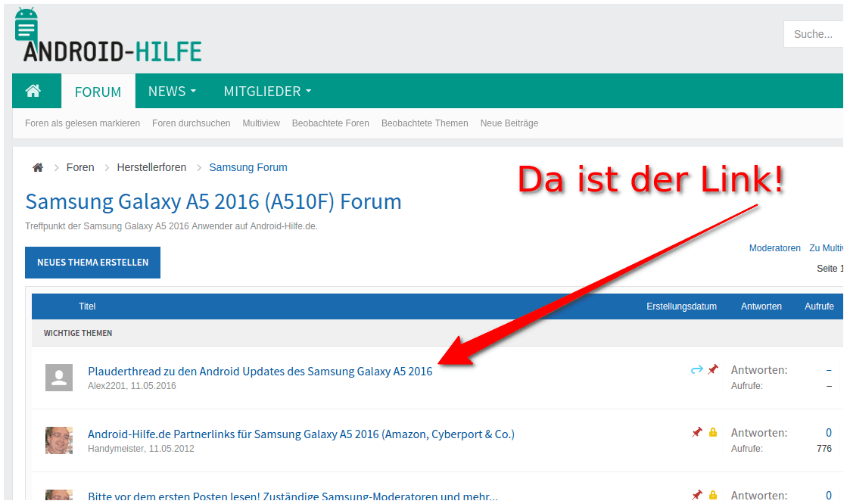Click the redirect arrow icon on Plauderthread
This screenshot has width=847, height=504.
click(x=697, y=369)
